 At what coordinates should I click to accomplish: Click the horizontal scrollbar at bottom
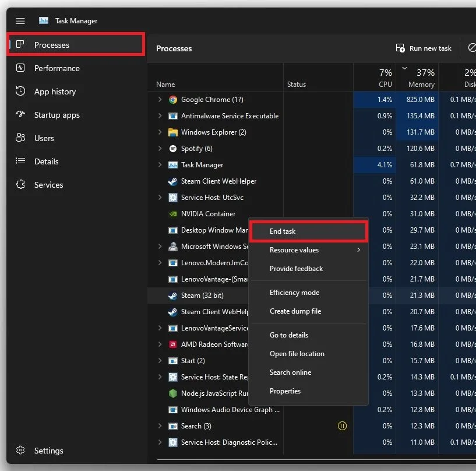316,459
